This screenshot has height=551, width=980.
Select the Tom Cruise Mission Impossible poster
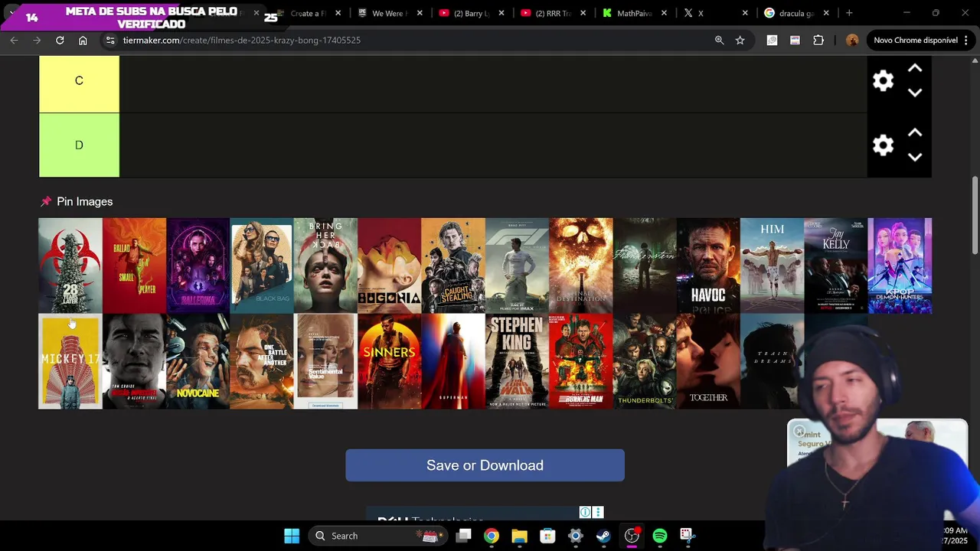[134, 361]
